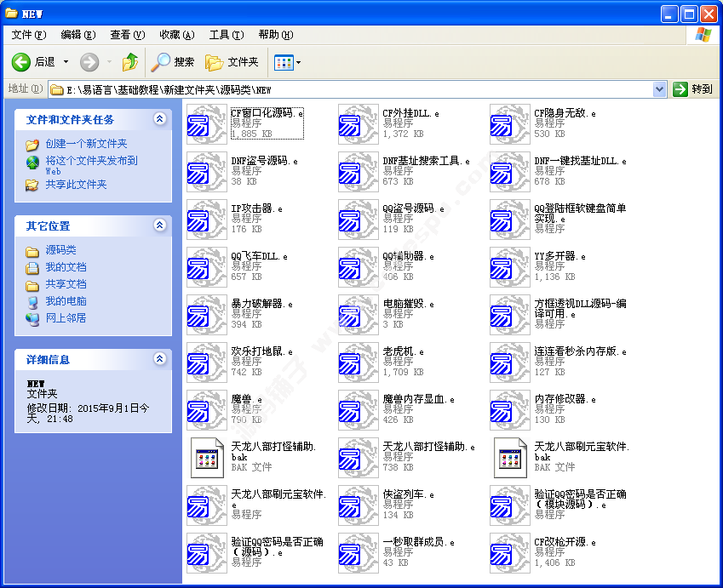Open the 工具(T) menu
This screenshot has height=588, width=723.
[x=226, y=35]
